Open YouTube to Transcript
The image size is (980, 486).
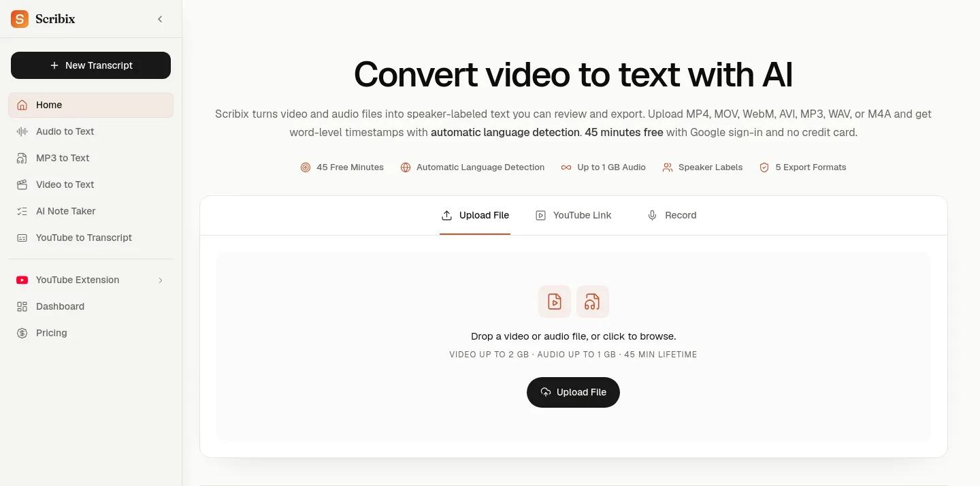(x=91, y=238)
